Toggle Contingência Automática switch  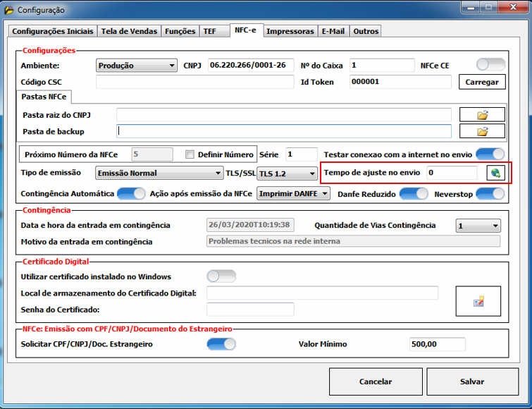point(131,194)
